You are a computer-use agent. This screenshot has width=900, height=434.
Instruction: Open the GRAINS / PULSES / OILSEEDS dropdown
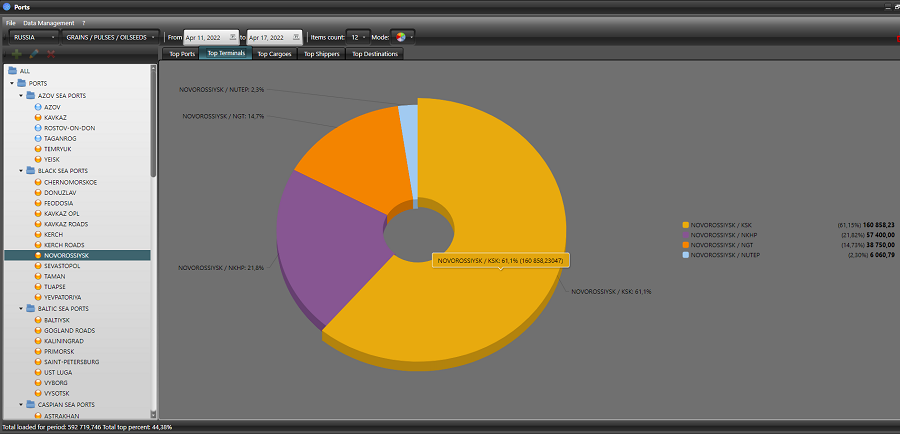coord(110,37)
